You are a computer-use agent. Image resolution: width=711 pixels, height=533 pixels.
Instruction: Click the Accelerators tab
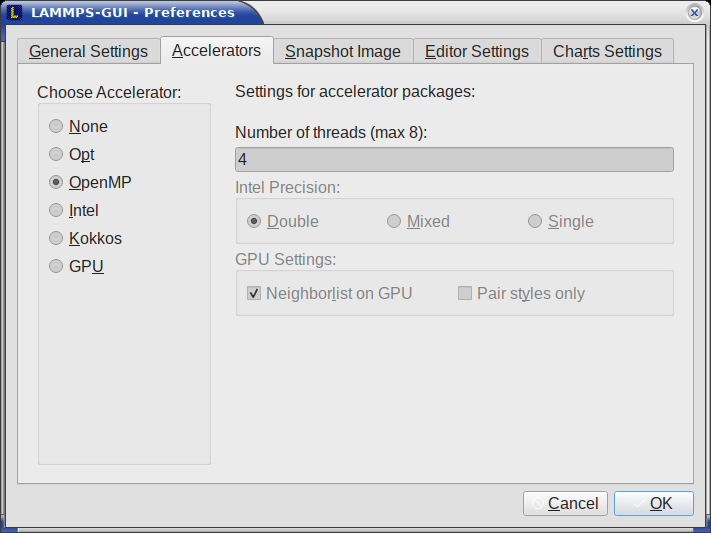pos(216,50)
